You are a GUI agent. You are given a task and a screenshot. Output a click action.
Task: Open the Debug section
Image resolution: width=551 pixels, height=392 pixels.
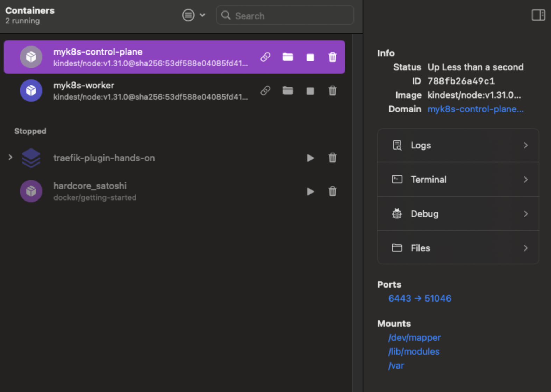pyautogui.click(x=458, y=214)
